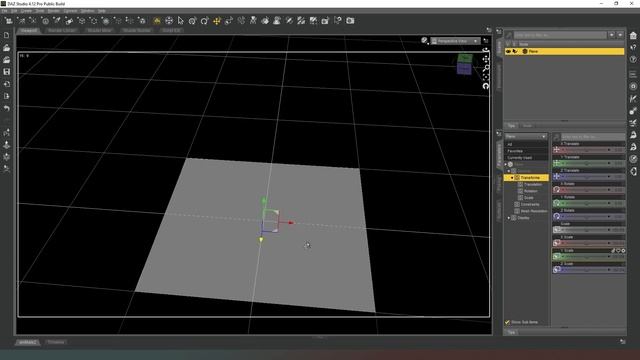
Task: Select the Node Selection arrow tool
Action: point(181,20)
